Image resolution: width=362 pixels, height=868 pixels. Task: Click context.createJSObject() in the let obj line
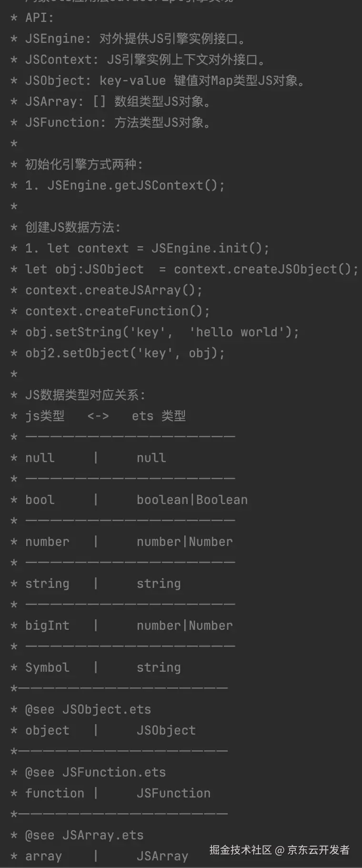pyautogui.click(x=266, y=269)
